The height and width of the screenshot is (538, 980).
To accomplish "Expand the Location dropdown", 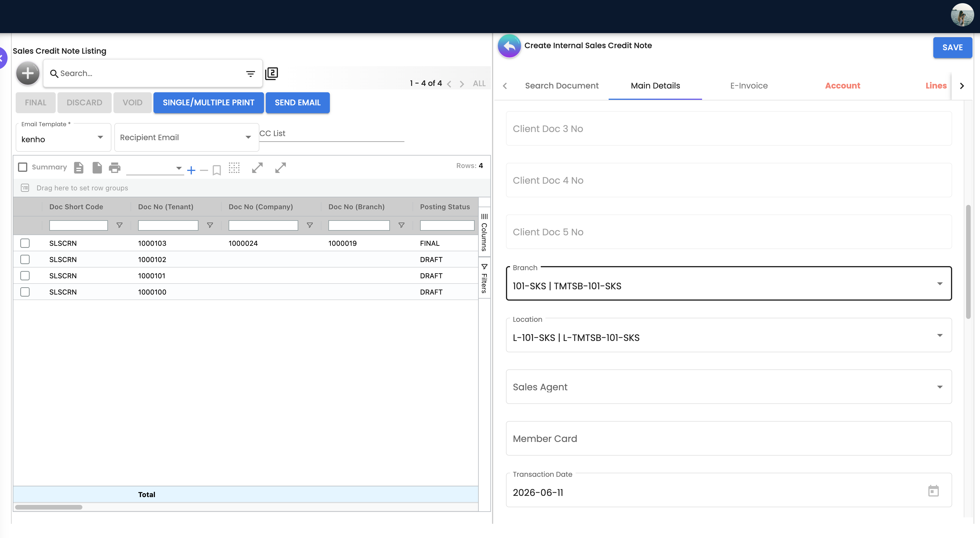I will tap(729, 335).
